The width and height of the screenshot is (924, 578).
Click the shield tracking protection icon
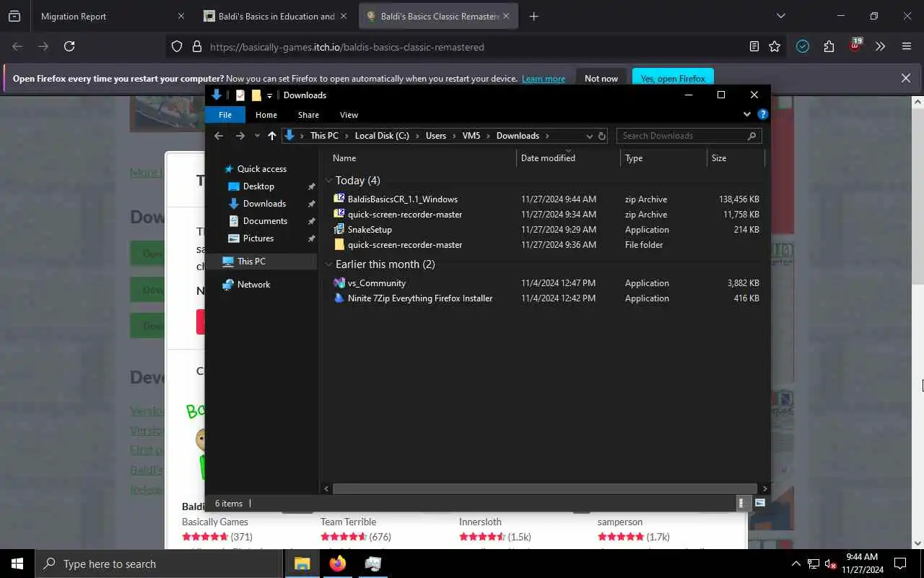[x=177, y=46]
